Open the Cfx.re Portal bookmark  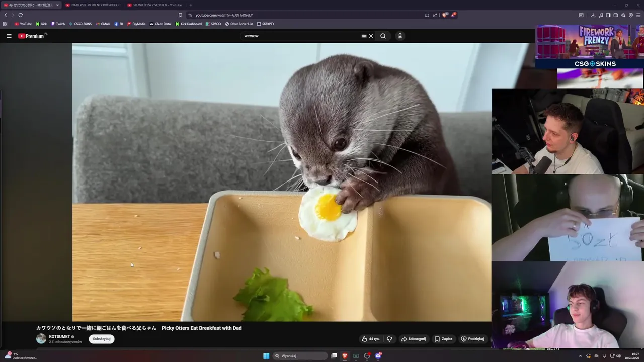tap(160, 24)
